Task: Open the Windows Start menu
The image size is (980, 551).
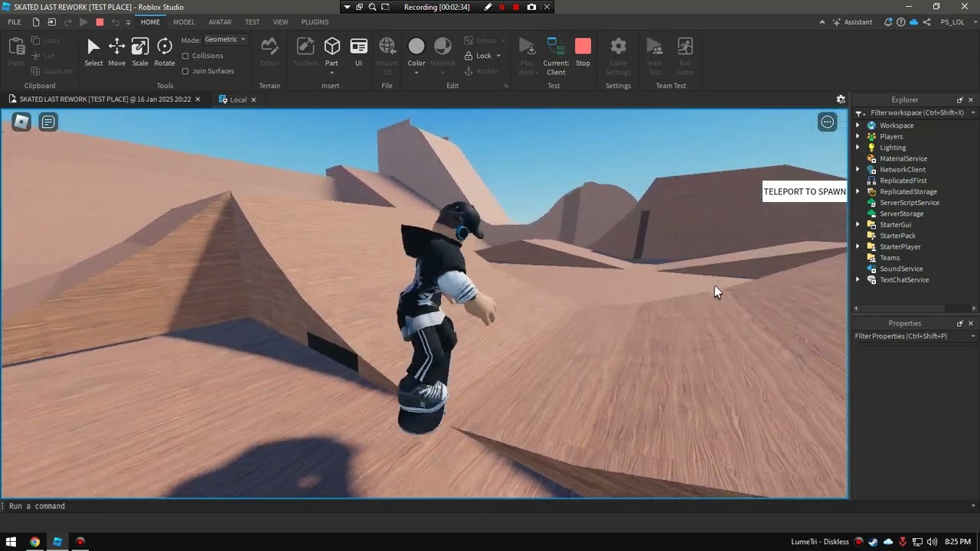Action: click(x=11, y=542)
